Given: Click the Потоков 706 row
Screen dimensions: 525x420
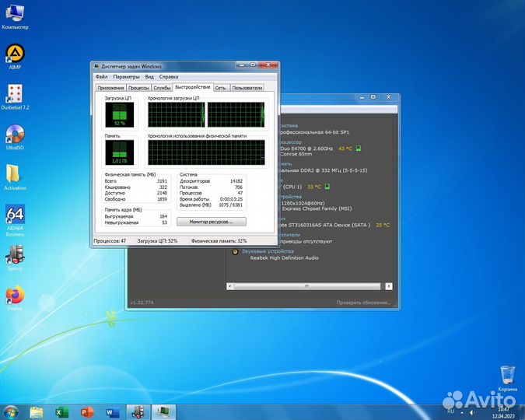Looking at the screenshot, I should [211, 187].
